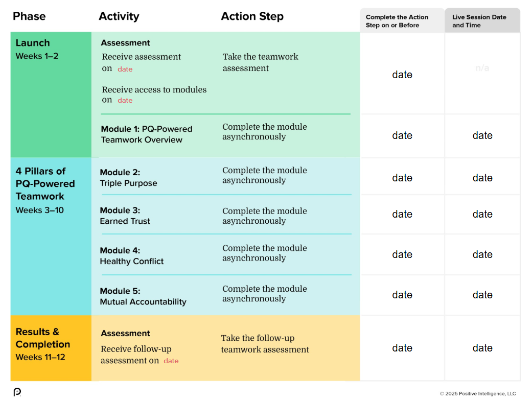Click the orange "Results & Completion" phase block
The image size is (532, 400).
pyautogui.click(x=51, y=347)
